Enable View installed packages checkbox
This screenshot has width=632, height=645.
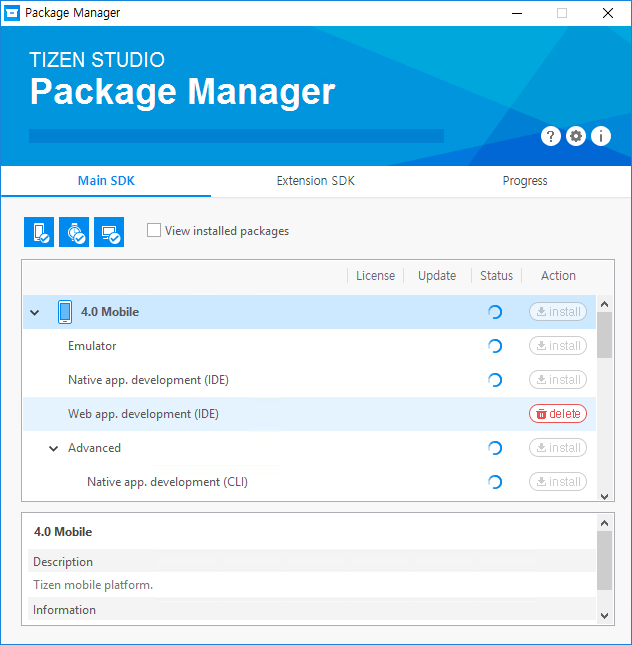154,230
